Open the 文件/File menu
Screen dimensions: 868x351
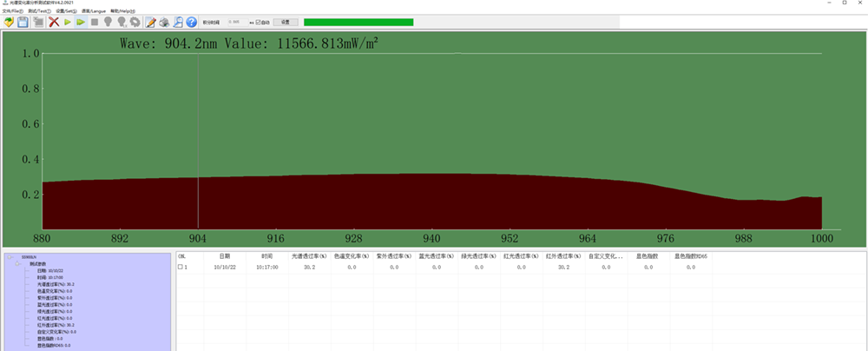click(13, 11)
